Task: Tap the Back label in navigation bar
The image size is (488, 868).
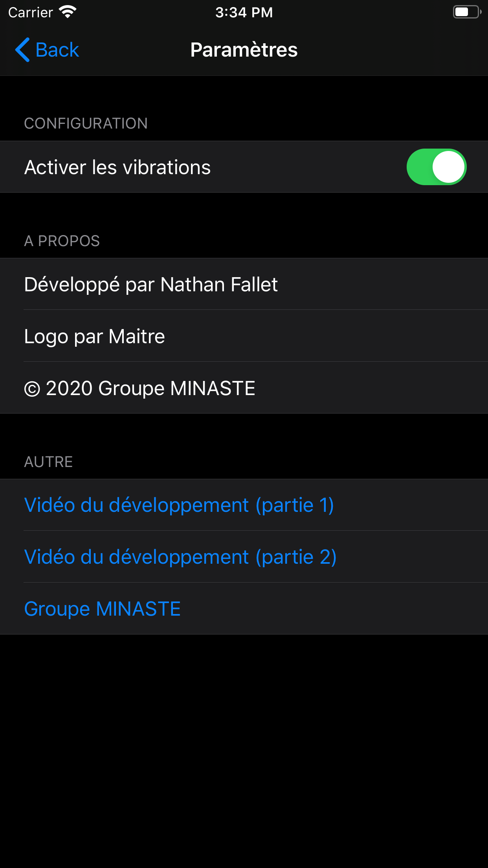Action: (57, 50)
